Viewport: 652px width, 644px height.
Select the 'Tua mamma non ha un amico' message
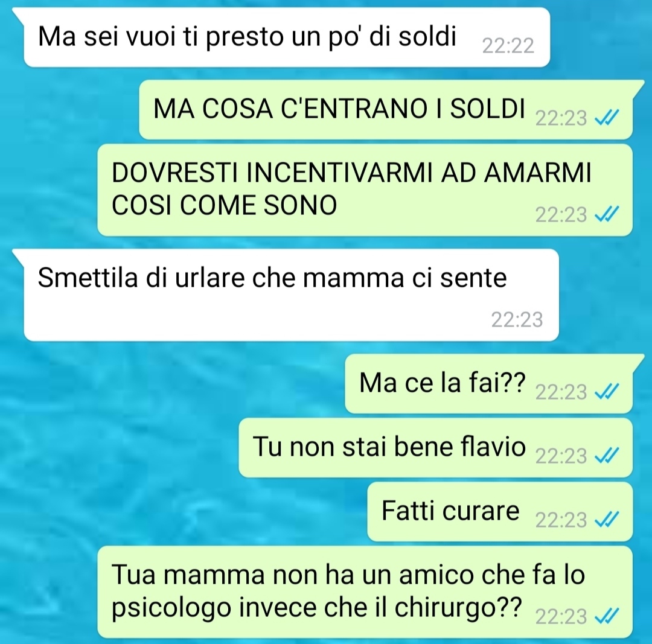click(365, 591)
